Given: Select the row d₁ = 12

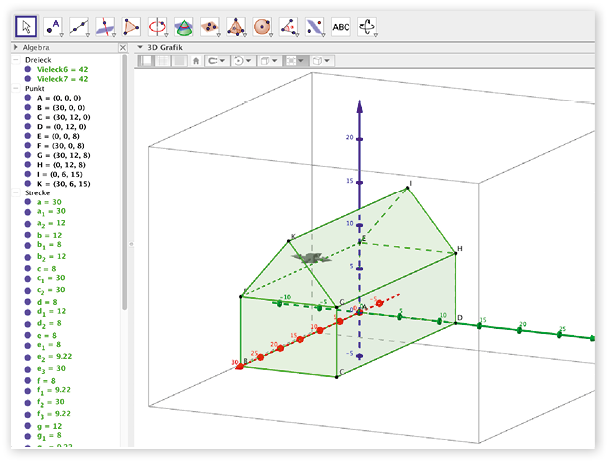Looking at the screenshot, I should [x=51, y=312].
